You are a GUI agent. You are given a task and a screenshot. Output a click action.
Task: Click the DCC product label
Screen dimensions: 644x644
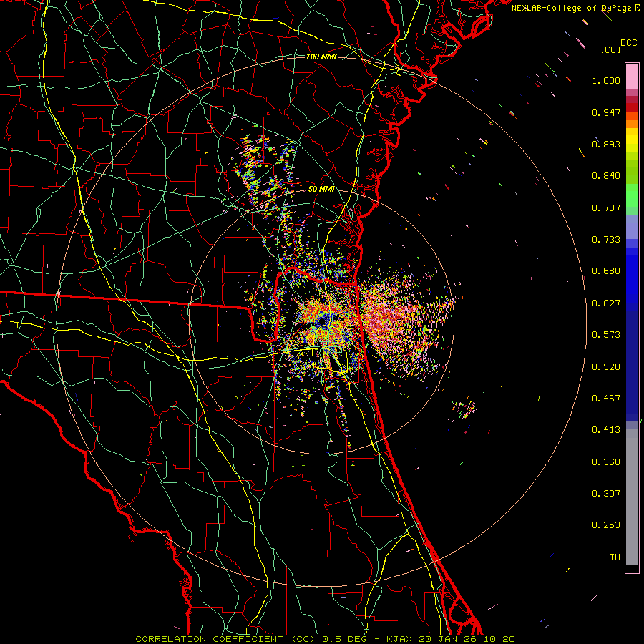tap(628, 43)
